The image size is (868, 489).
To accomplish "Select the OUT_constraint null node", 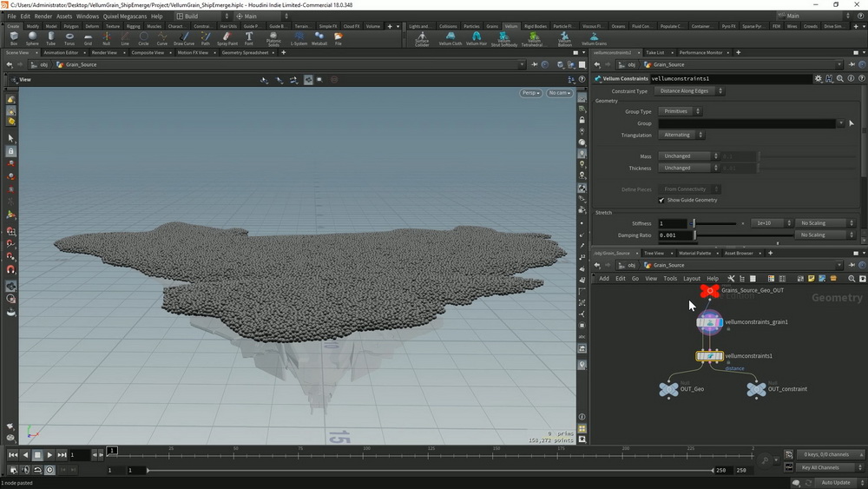I will point(756,389).
